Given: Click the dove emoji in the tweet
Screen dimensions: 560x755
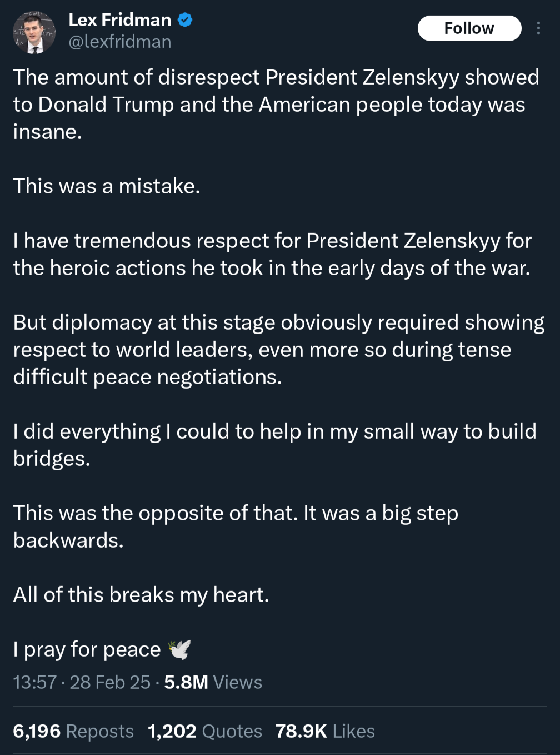Looking at the screenshot, I should click(179, 649).
